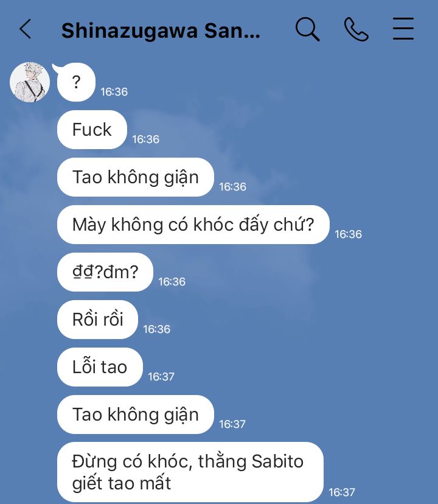
Task: Tap the "Đừng có khóc" Sabito message
Action: click(190, 472)
